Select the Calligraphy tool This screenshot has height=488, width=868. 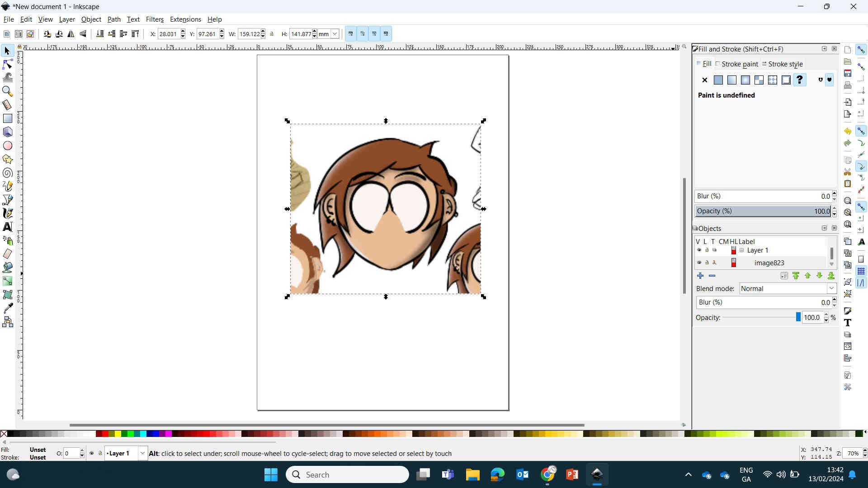[7, 213]
